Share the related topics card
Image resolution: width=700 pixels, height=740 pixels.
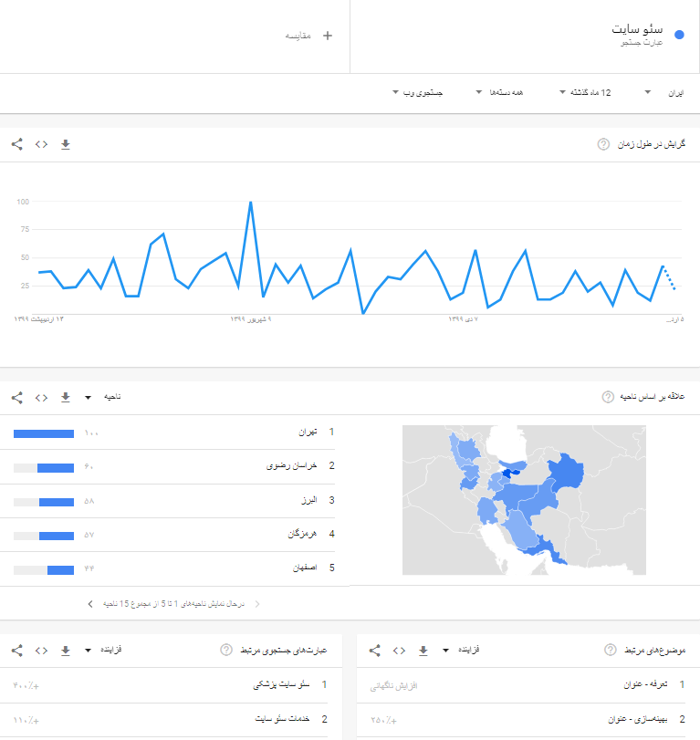(x=375, y=651)
